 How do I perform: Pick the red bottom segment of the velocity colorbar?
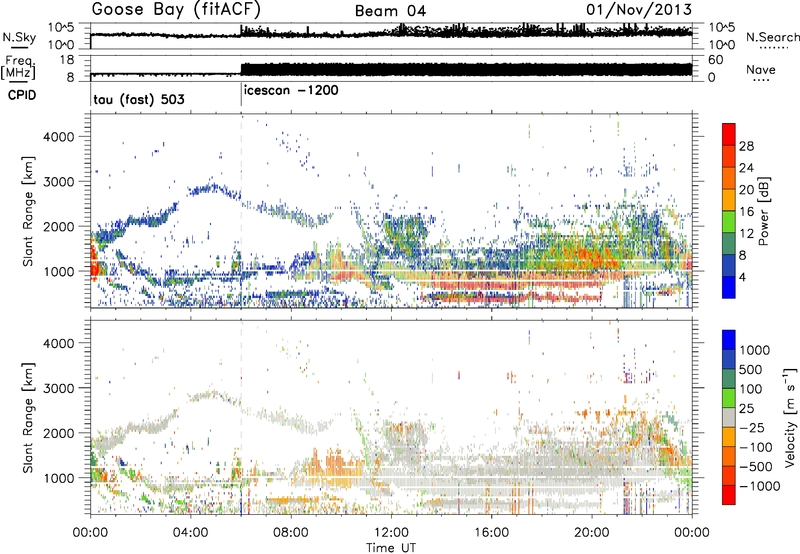(729, 495)
